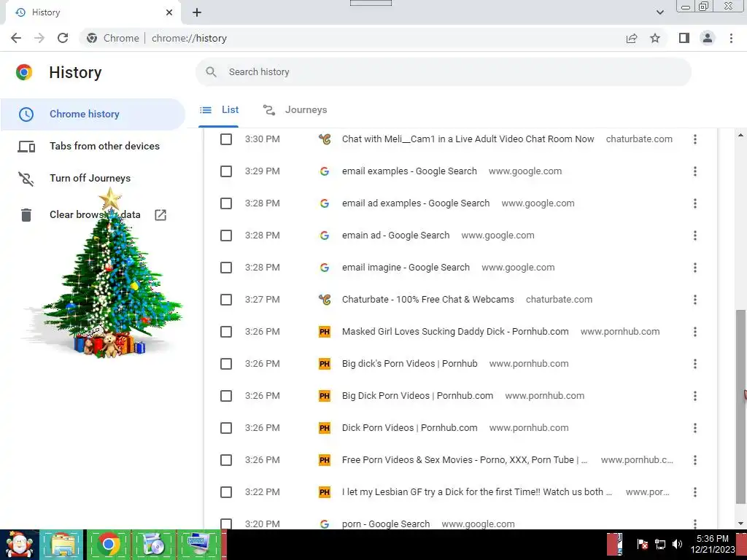Focus the Search history input field
This screenshot has height=560, width=747.
tap(443, 72)
